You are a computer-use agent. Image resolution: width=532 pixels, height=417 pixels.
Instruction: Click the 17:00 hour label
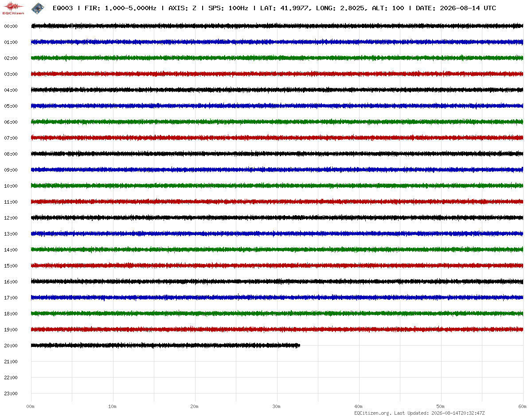11,298
